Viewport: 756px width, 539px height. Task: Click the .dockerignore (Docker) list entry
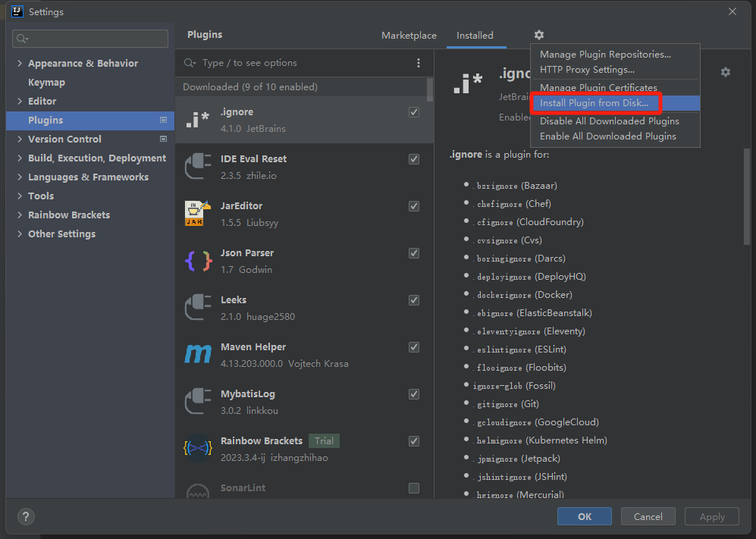click(522, 295)
